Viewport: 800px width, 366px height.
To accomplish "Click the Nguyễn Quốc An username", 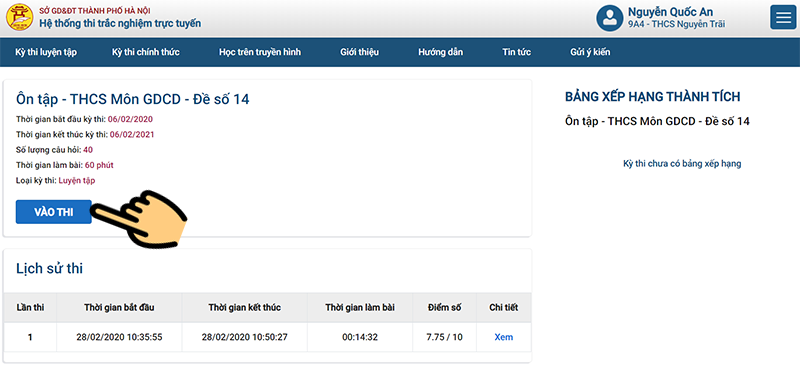I will click(670, 12).
